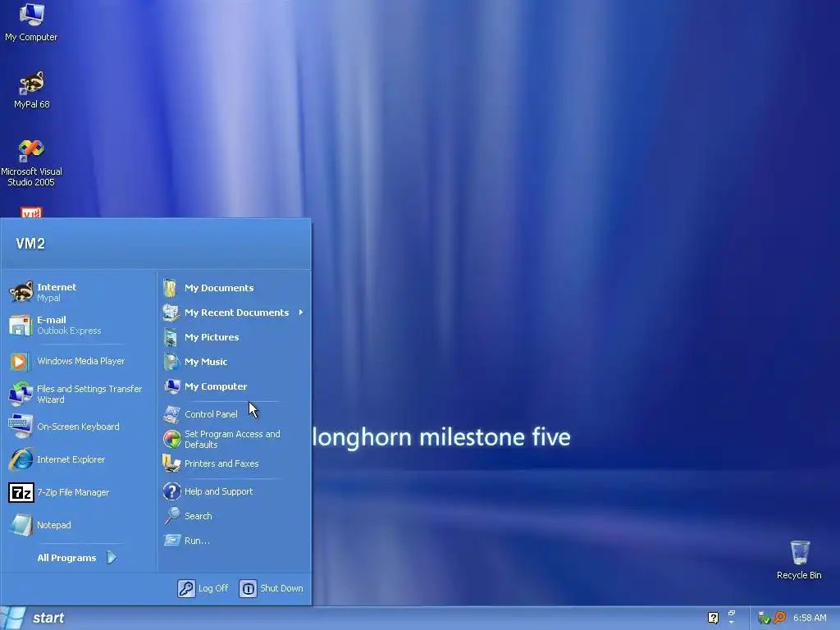Click the 6:58 AM taskbar clock
This screenshot has width=840, height=630.
(x=810, y=618)
